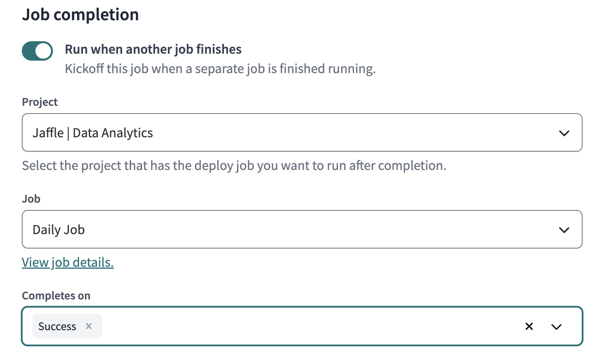Click the Job field label
The image size is (609, 364).
pos(31,199)
